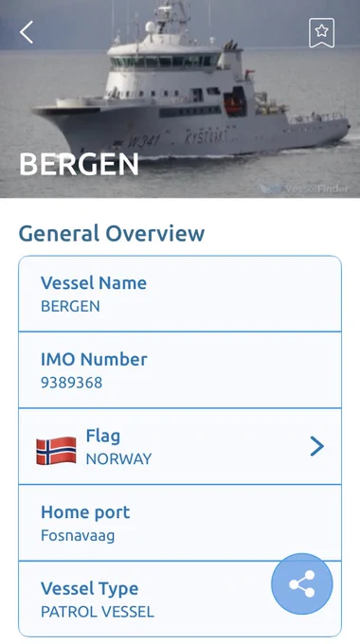
Task: Select the Fosnavaag home port value
Action: tap(78, 536)
